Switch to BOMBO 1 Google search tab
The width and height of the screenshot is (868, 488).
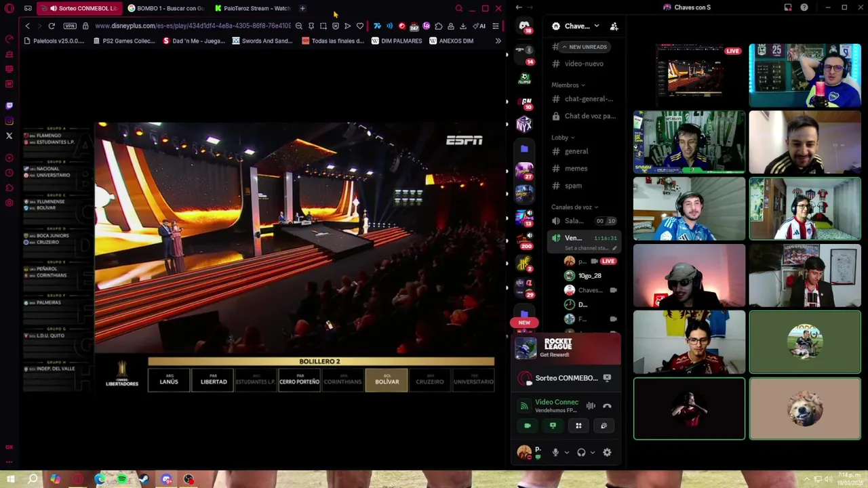pos(167,8)
